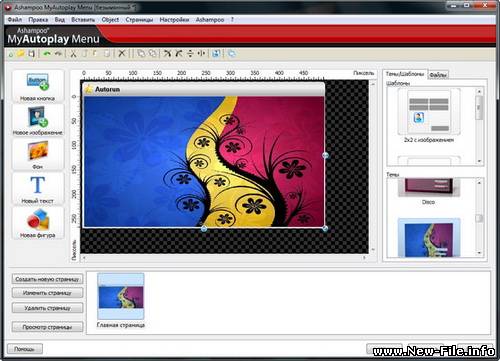The height and width of the screenshot is (361, 500).
Task: Click the green undo arrow
Action: pos(47,53)
